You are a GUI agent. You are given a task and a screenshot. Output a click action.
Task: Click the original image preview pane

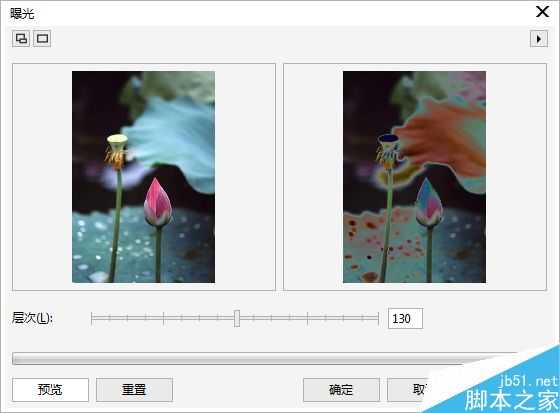click(144, 177)
